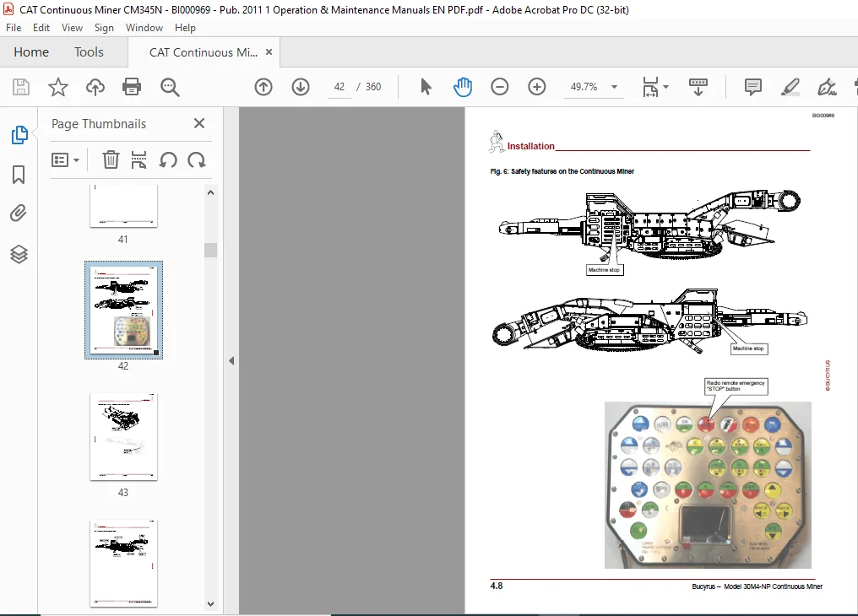The width and height of the screenshot is (858, 616).
Task: Activate the Hand pan tool
Action: tap(463, 87)
